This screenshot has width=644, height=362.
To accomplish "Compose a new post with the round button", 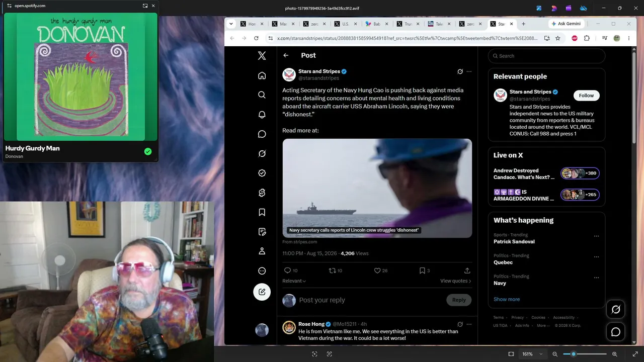I will (x=262, y=292).
